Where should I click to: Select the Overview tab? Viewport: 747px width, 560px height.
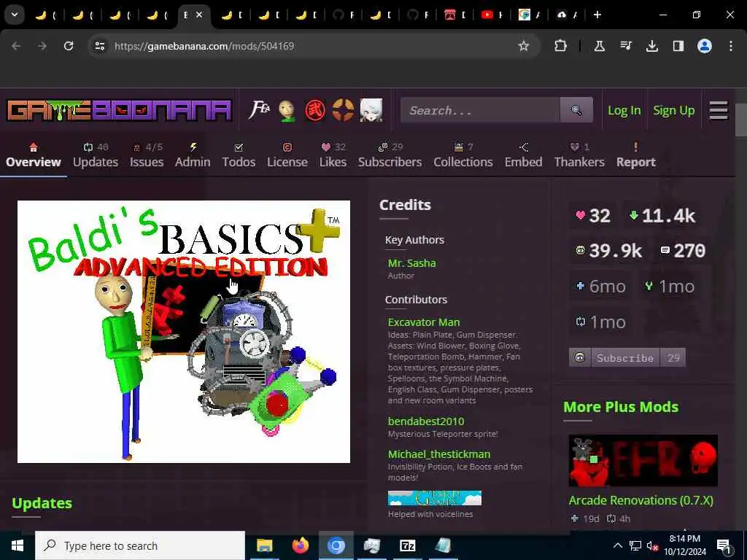tap(34, 155)
